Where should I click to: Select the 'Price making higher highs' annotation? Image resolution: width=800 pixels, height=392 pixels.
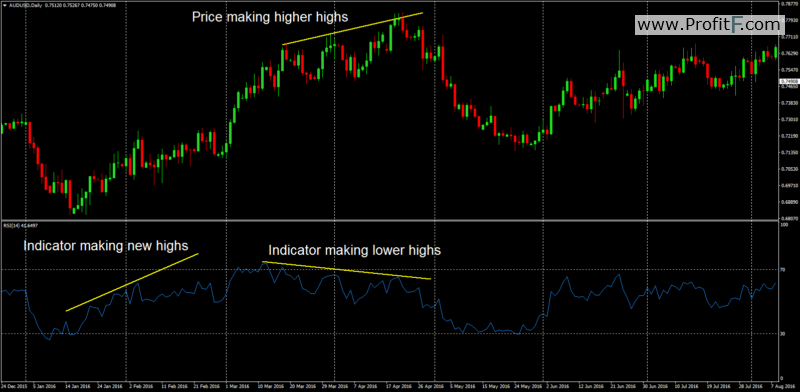pos(270,17)
